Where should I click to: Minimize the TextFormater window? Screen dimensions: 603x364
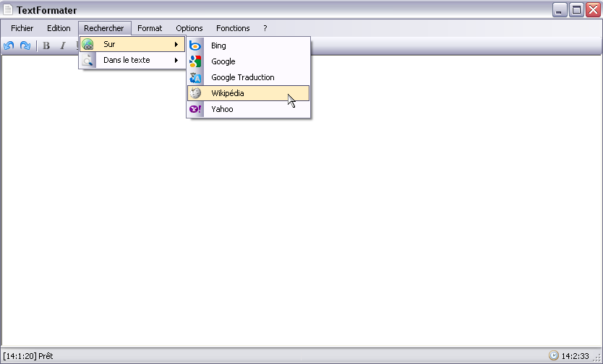point(560,10)
